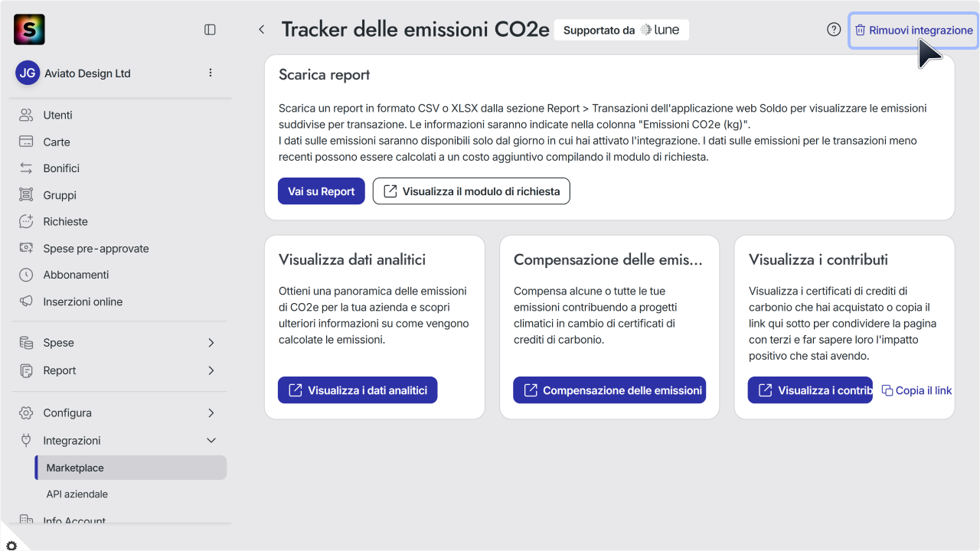Click the Richieste chat icon
980x551 pixels.
pos(26,221)
